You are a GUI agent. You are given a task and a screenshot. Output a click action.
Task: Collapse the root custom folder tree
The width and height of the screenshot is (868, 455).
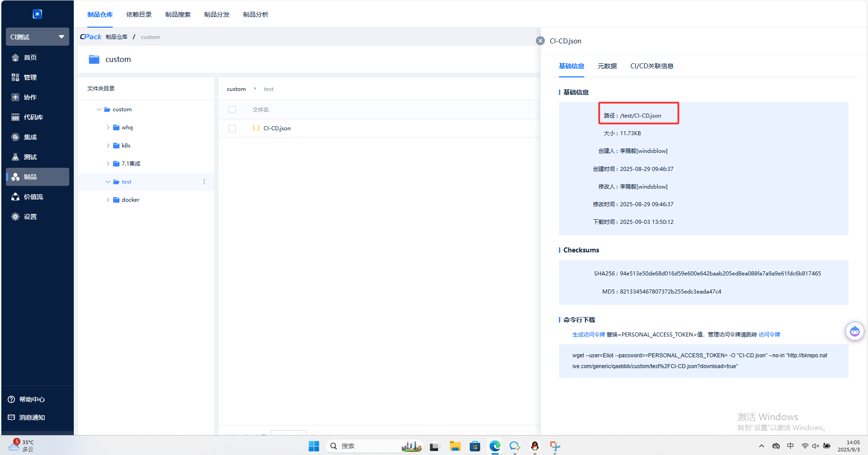pos(99,109)
